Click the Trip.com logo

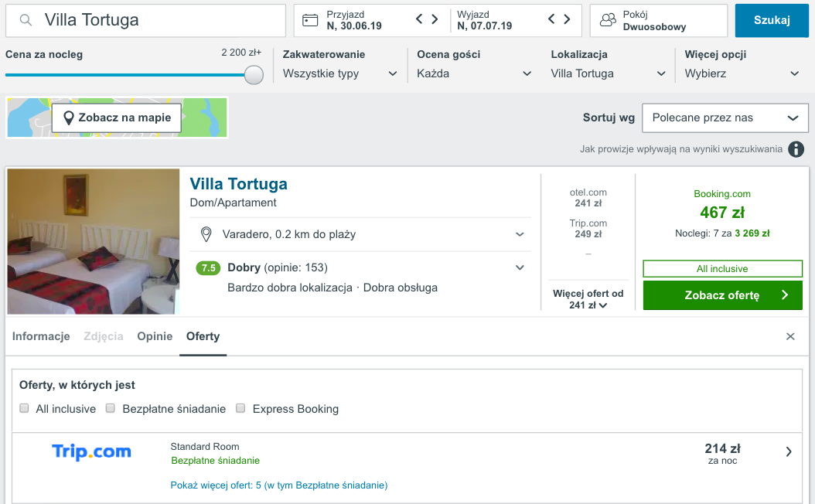point(91,451)
